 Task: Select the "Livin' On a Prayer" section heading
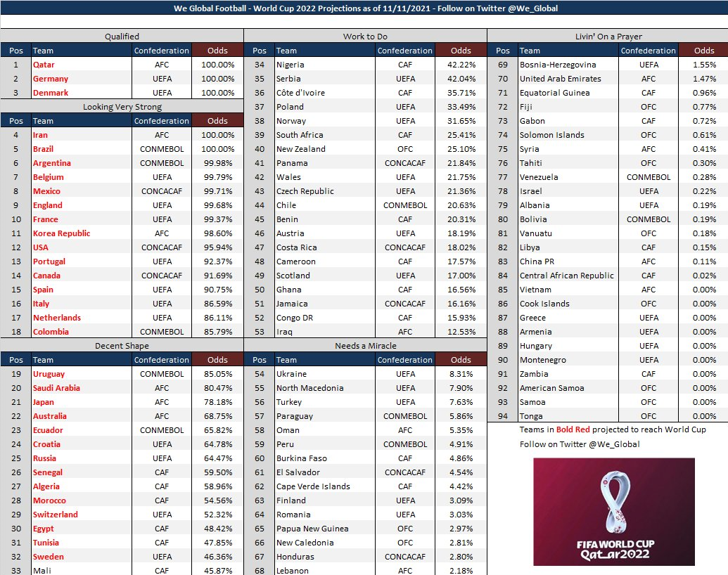tap(608, 37)
